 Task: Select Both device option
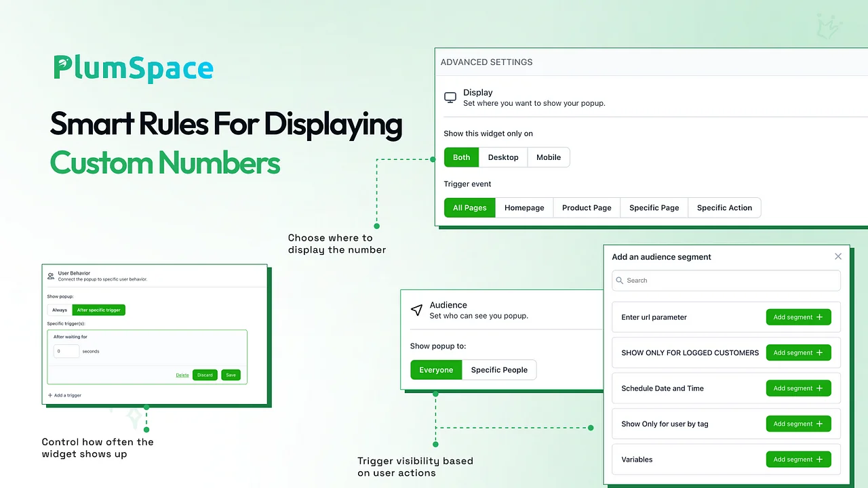coord(461,157)
